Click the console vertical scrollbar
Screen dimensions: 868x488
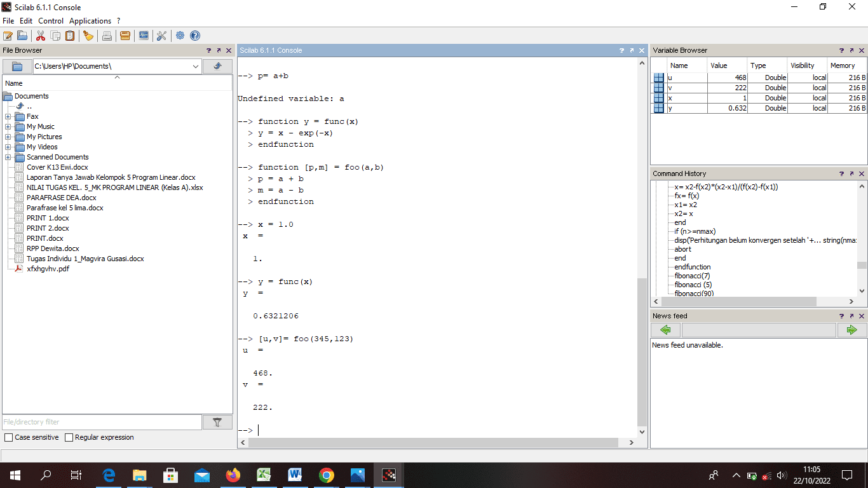tap(642, 351)
